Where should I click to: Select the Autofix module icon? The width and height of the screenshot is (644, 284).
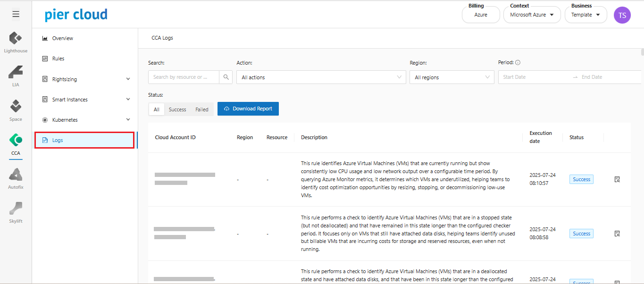16,178
